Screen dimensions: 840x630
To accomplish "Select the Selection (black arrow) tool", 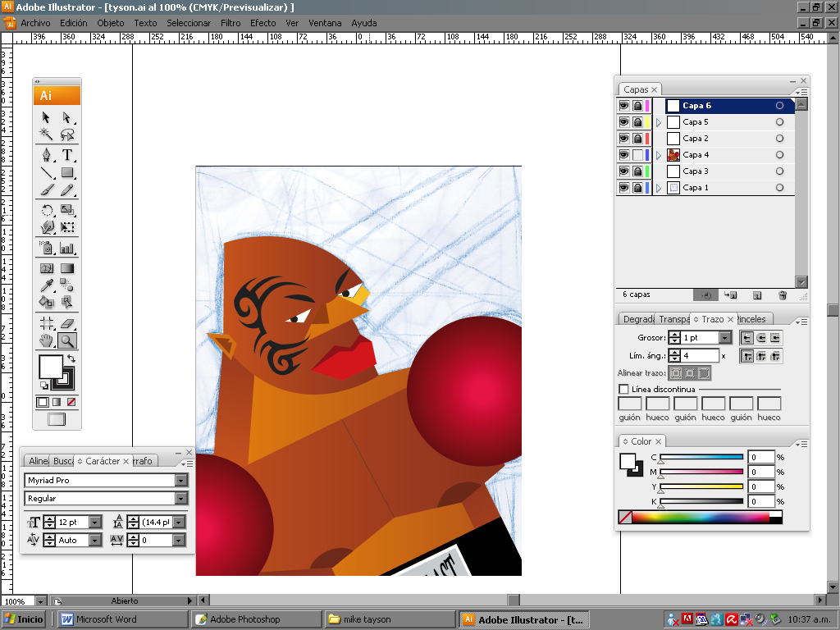I will (x=47, y=117).
